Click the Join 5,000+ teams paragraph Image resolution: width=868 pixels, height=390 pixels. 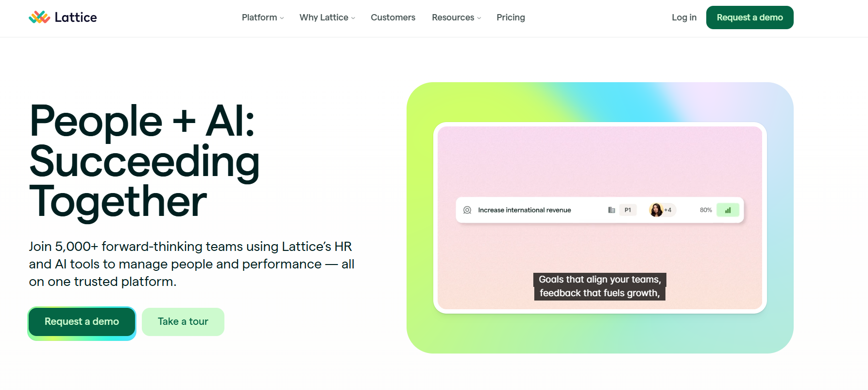(191, 264)
